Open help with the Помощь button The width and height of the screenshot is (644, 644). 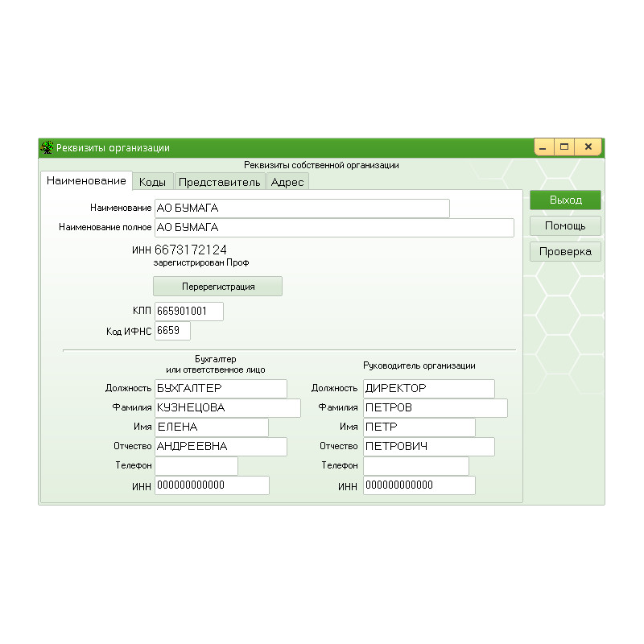[x=565, y=225]
